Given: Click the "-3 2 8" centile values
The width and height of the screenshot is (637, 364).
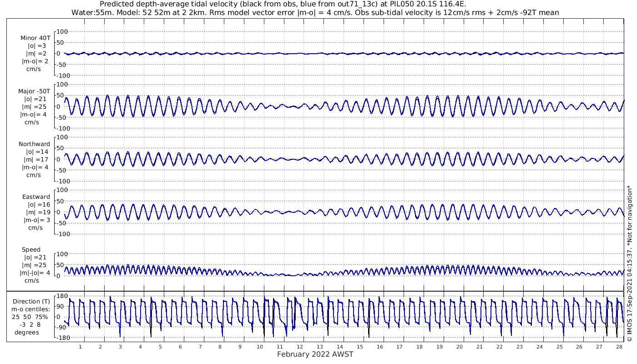Looking at the screenshot, I should [x=30, y=324].
